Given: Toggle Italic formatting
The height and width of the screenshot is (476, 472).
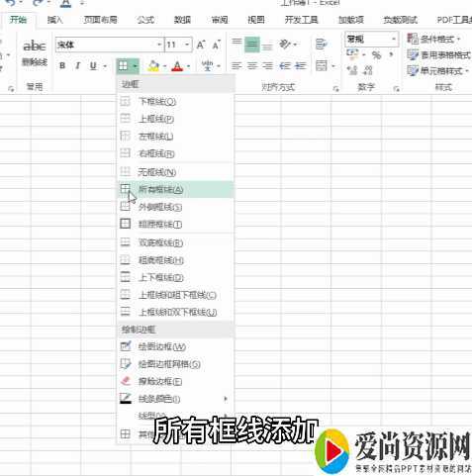Looking at the screenshot, I should point(78,66).
